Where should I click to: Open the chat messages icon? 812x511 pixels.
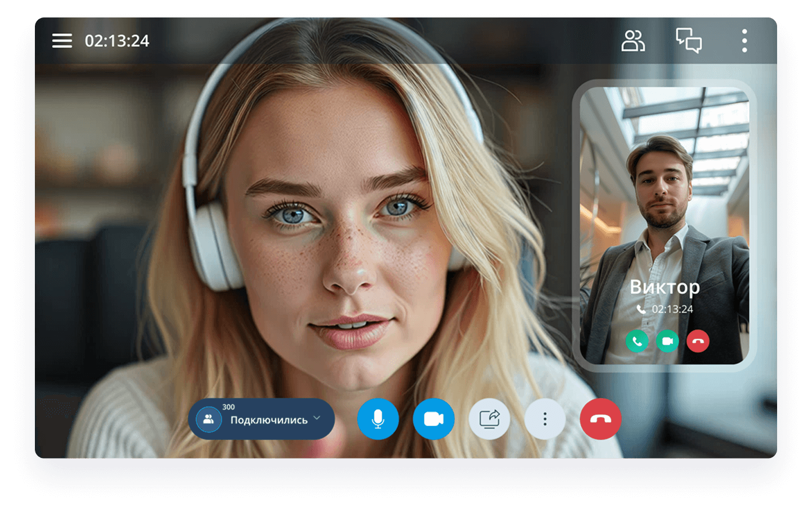pos(689,41)
